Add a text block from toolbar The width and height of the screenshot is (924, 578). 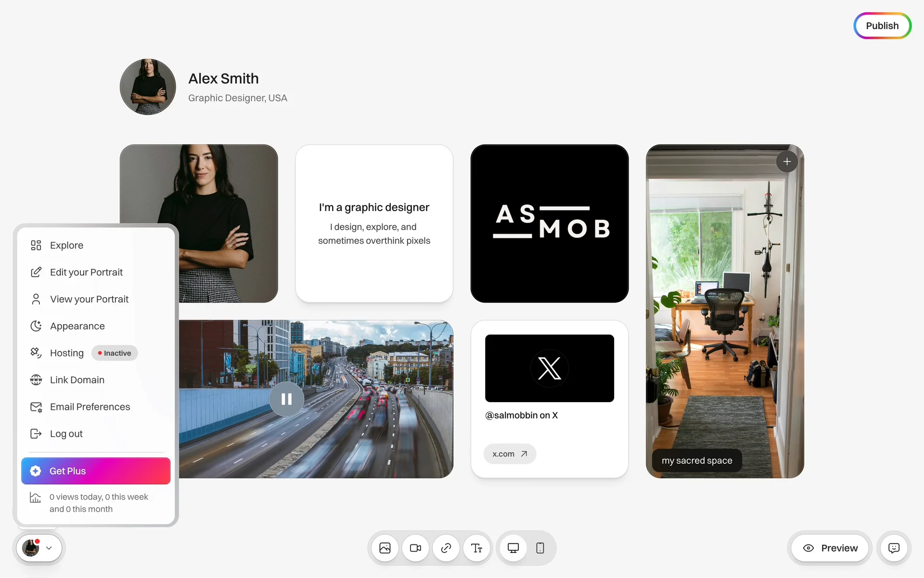476,548
